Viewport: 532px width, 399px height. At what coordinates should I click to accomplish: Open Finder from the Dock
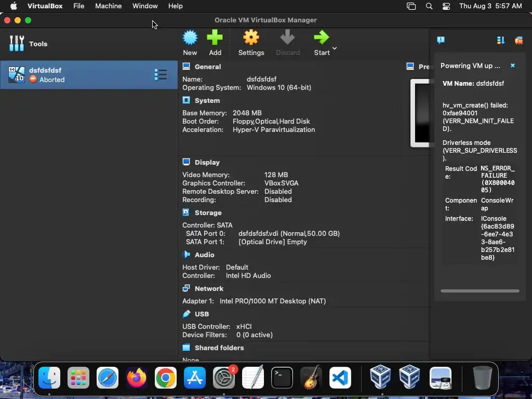[49, 378]
